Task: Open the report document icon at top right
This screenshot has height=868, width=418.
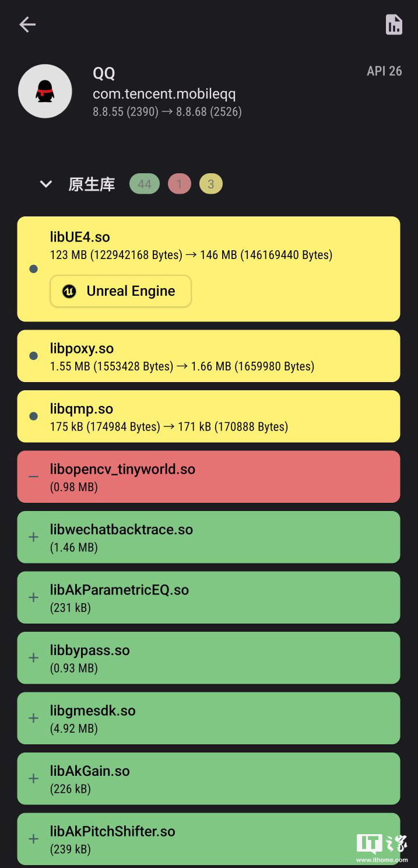Action: point(394,24)
